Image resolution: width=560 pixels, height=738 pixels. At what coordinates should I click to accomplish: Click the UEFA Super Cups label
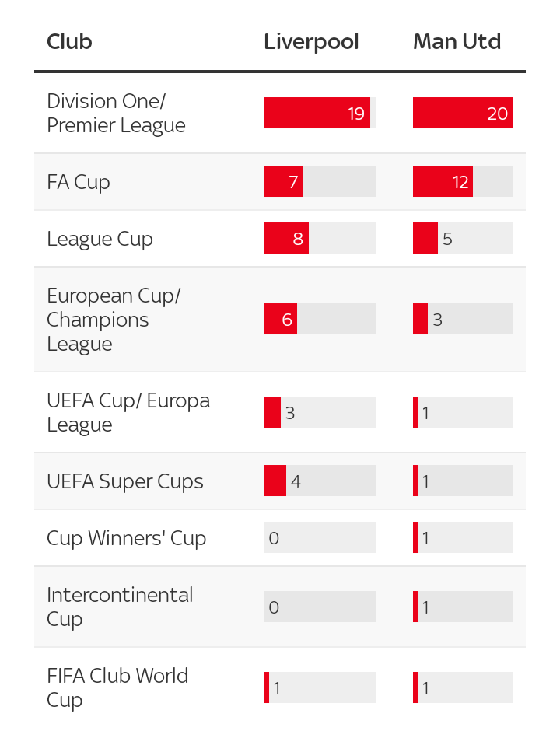(125, 481)
